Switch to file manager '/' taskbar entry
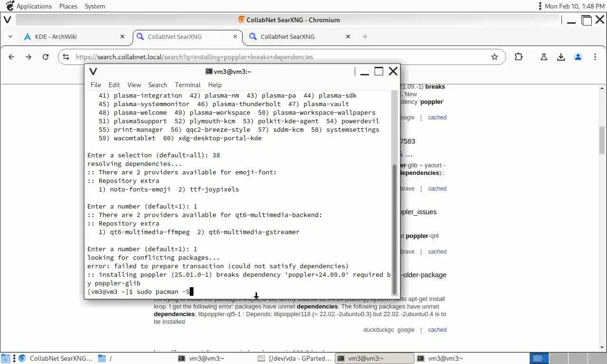607x364 pixels. [135, 358]
